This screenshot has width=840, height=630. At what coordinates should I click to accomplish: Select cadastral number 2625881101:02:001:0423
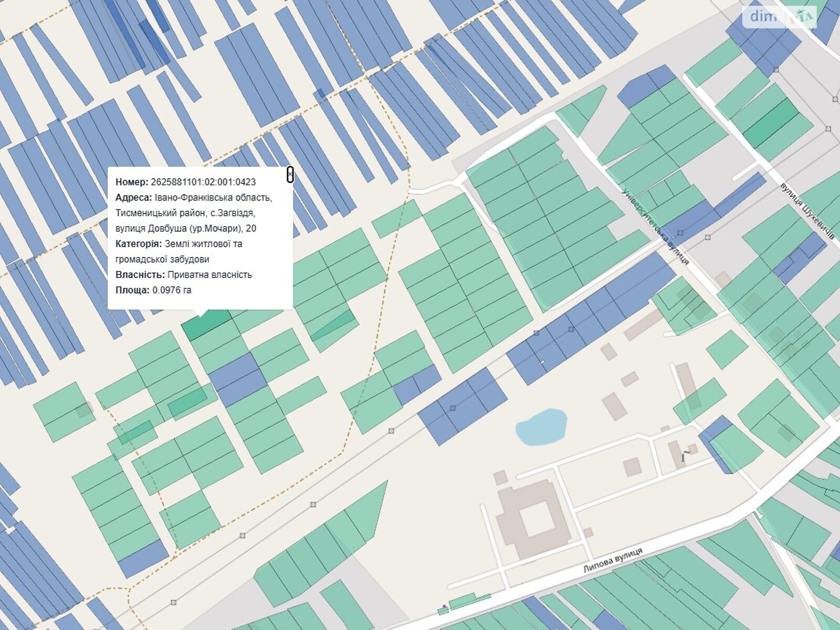(203, 182)
